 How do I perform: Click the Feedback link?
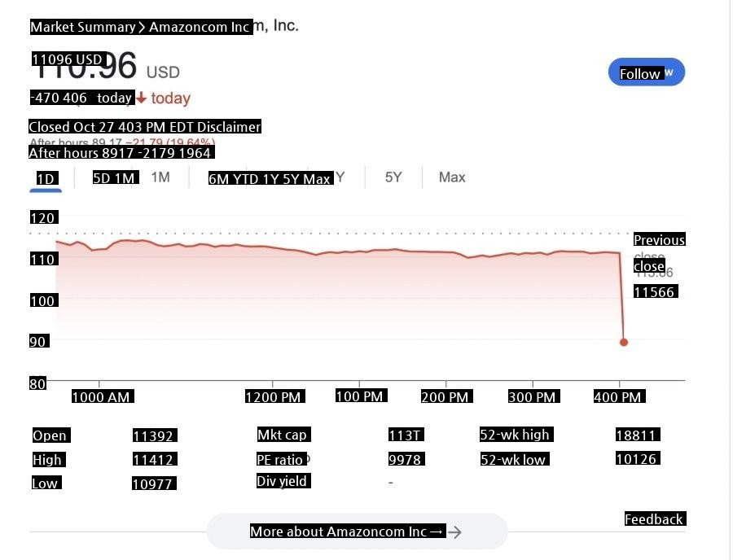click(x=654, y=519)
